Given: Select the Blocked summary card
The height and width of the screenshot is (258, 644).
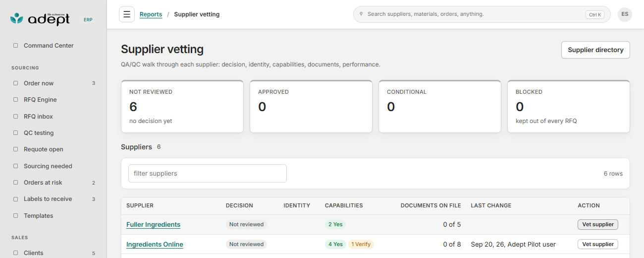Looking at the screenshot, I should click(569, 107).
